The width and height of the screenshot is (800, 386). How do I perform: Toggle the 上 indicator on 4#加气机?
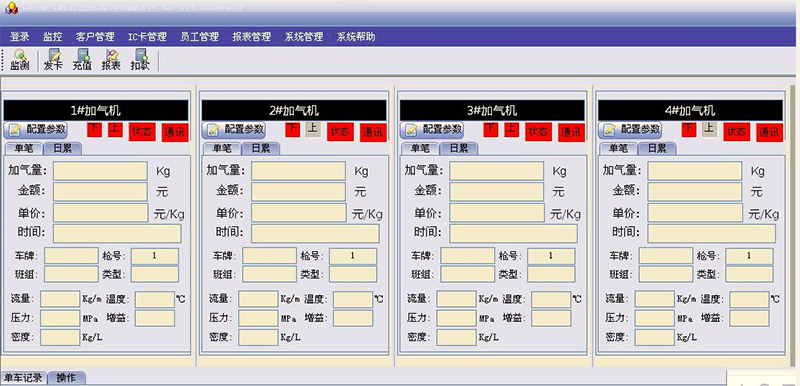pyautogui.click(x=709, y=129)
